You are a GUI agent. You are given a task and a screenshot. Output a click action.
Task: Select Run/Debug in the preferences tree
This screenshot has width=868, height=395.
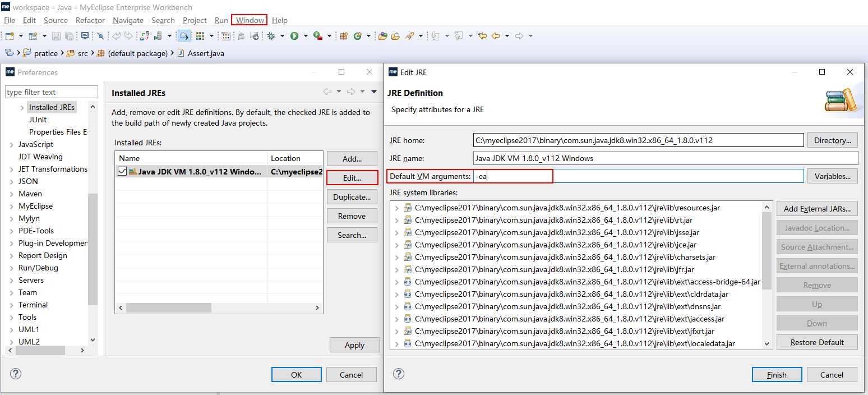pos(38,268)
